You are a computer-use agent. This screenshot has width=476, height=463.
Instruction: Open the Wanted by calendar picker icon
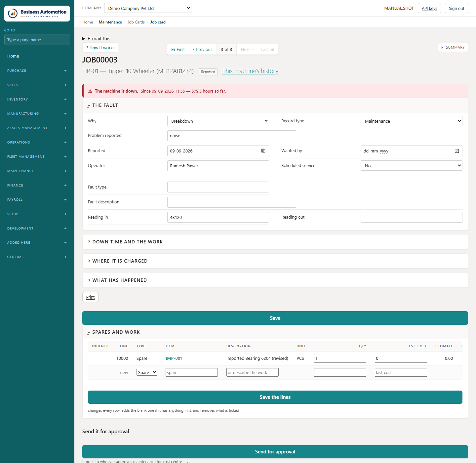click(456, 151)
